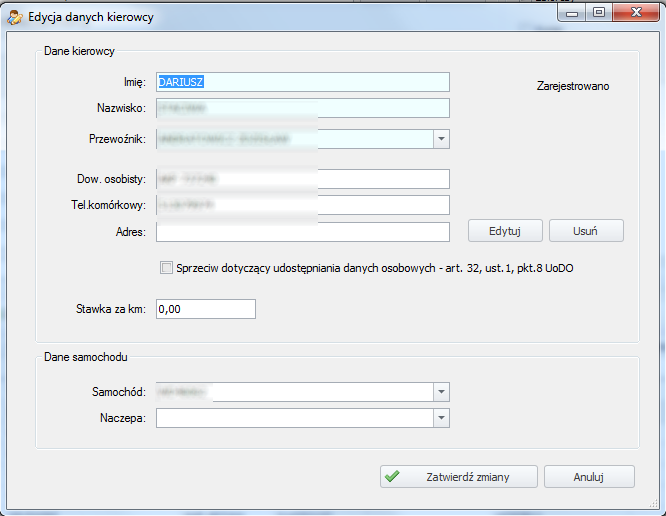The width and height of the screenshot is (666, 516).
Task: Minimize the Edycja danych kierowcy window
Action: (x=574, y=13)
